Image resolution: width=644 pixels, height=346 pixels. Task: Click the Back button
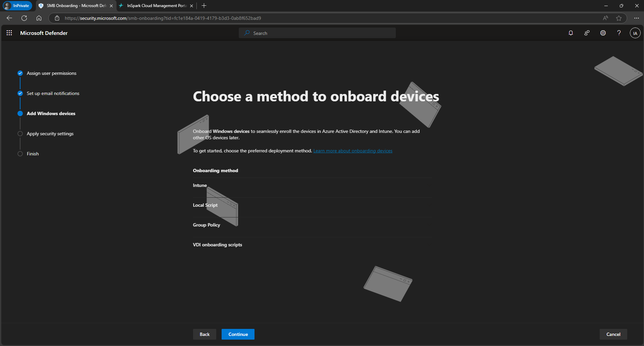[204, 334]
